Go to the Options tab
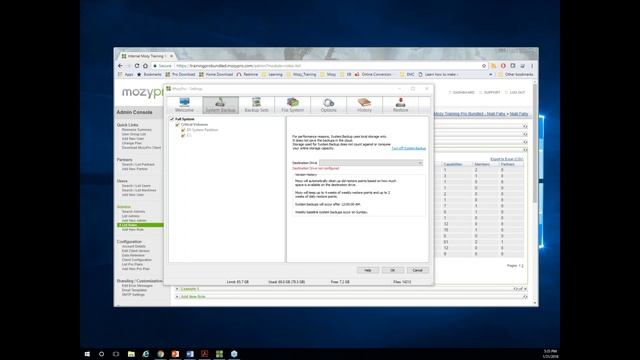This screenshot has width=640, height=360. click(x=329, y=105)
